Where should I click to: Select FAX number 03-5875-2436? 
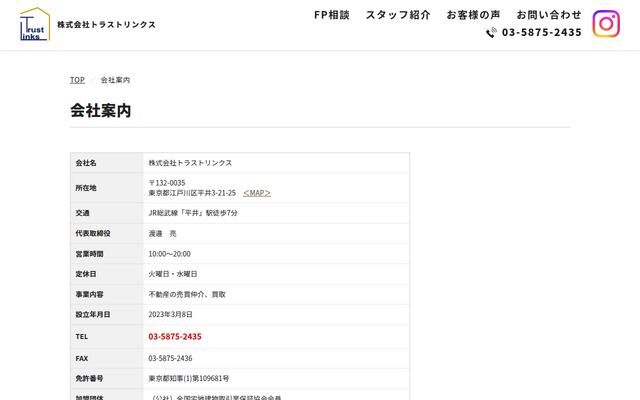pyautogui.click(x=170, y=358)
